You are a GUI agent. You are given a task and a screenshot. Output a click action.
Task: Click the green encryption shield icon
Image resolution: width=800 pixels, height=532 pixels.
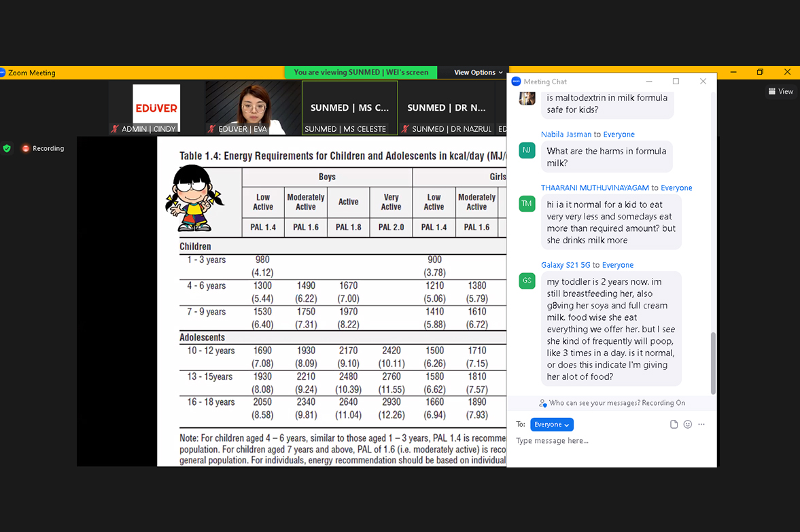tap(7, 148)
